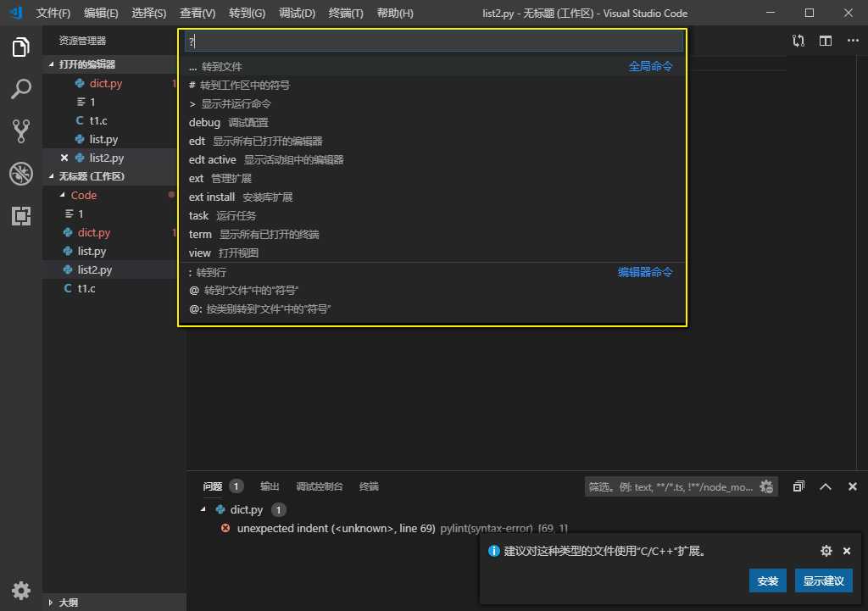The image size is (868, 611).
Task: Close the bottom panel
Action: 853,486
